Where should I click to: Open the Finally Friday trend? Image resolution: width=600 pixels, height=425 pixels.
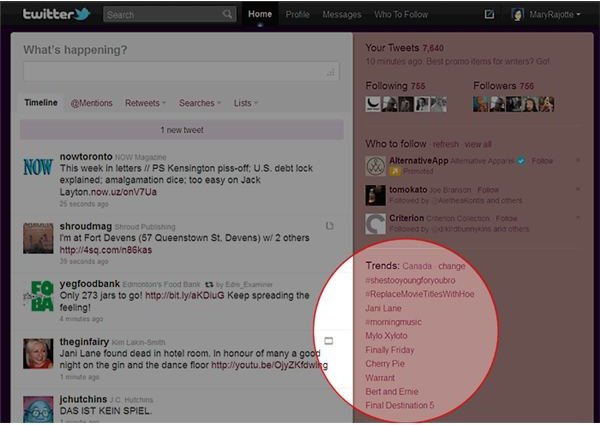tap(390, 350)
